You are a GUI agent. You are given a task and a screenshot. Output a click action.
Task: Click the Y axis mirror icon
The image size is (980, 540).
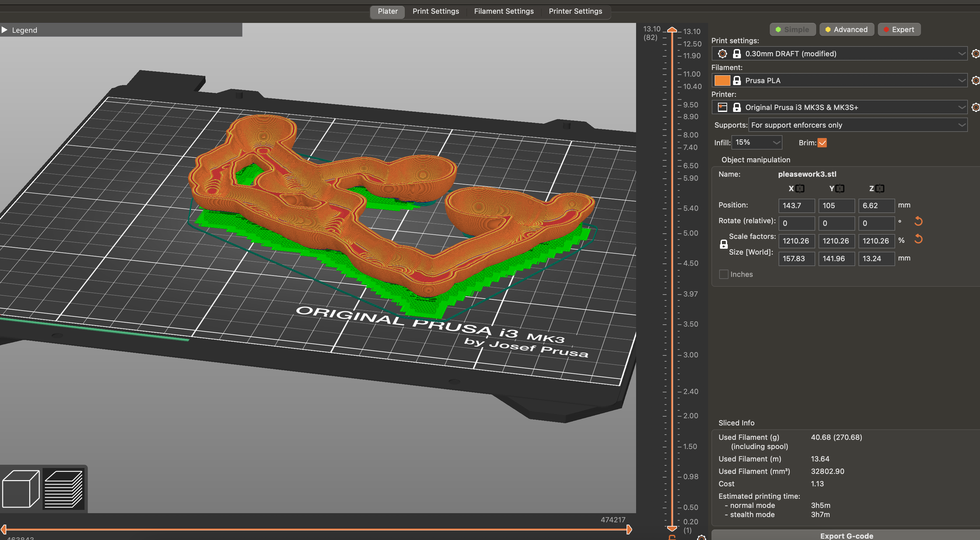coord(840,189)
